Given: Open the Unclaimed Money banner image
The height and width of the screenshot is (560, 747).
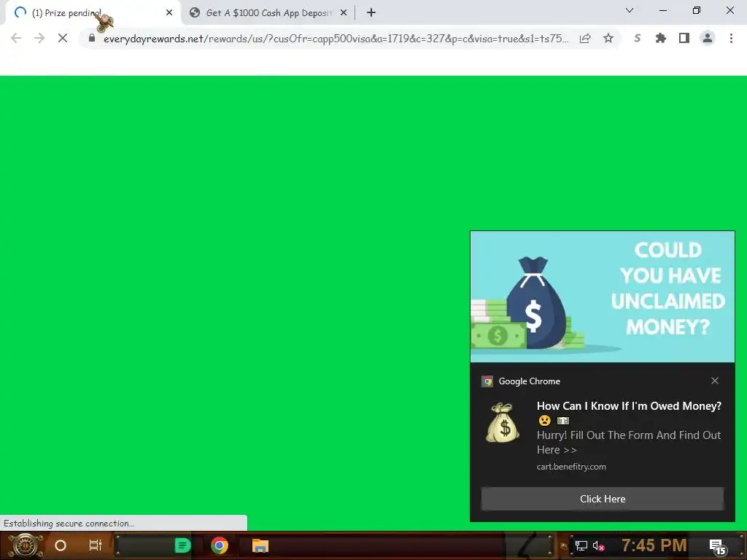Looking at the screenshot, I should [602, 297].
